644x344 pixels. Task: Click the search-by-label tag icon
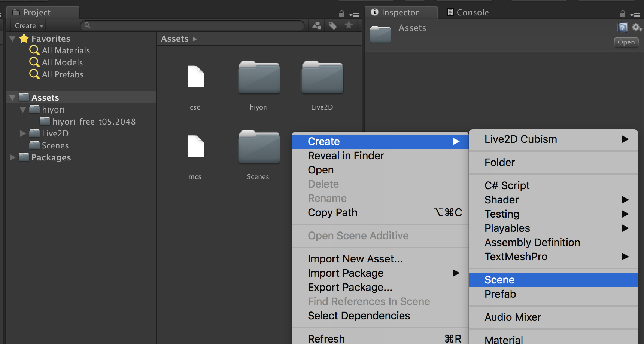tap(332, 25)
